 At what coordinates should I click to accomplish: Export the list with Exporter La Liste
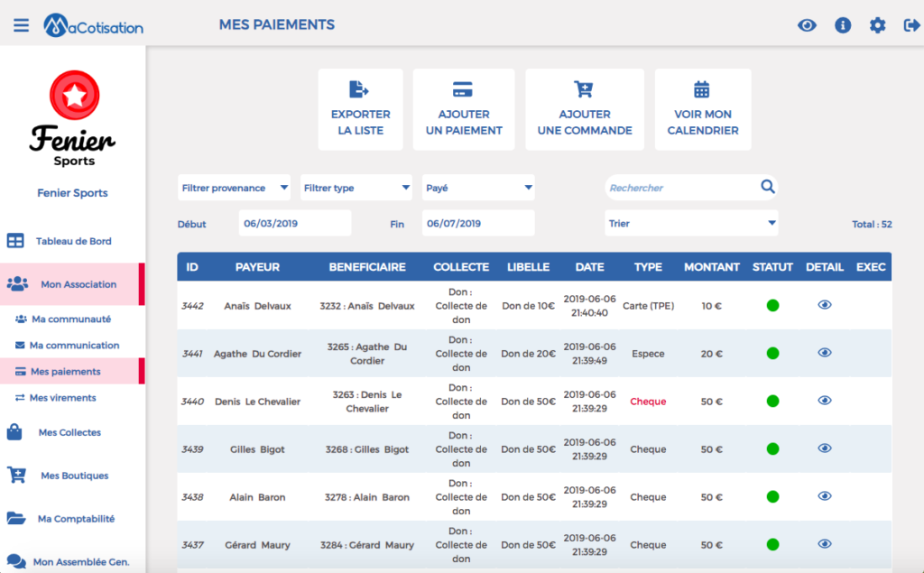(x=361, y=110)
